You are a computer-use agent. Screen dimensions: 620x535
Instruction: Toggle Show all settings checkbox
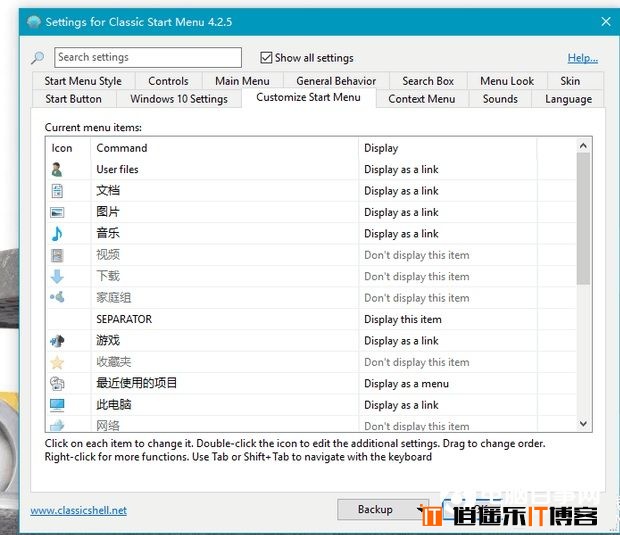pos(266,58)
